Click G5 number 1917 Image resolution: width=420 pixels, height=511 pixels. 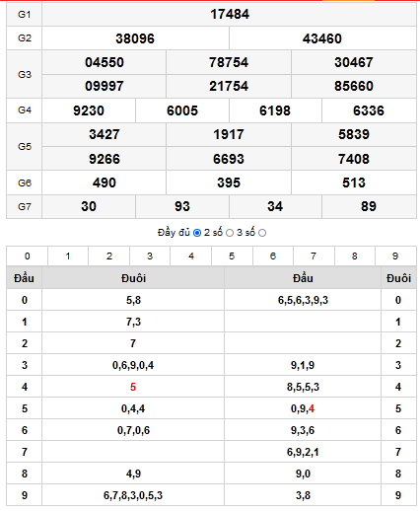(x=229, y=134)
